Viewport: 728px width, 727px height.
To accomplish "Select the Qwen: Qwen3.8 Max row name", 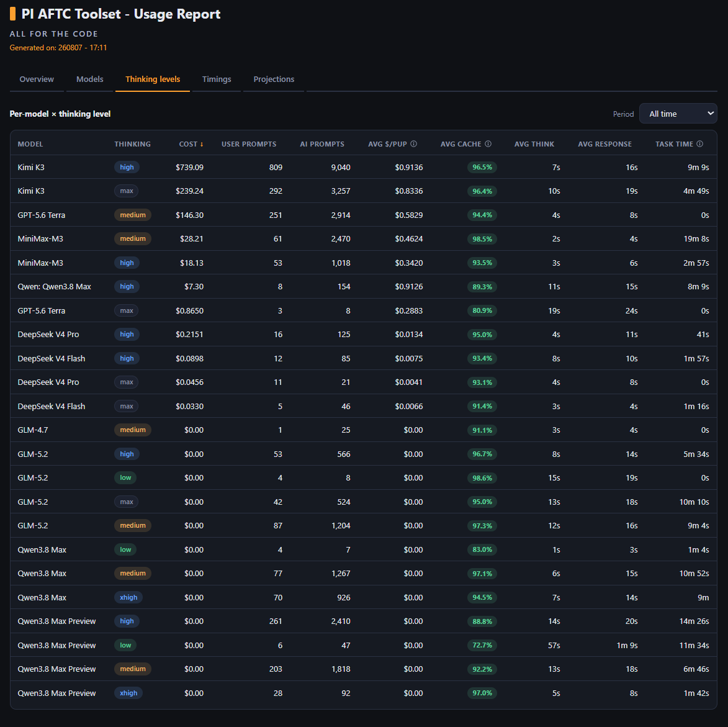I will coord(55,287).
